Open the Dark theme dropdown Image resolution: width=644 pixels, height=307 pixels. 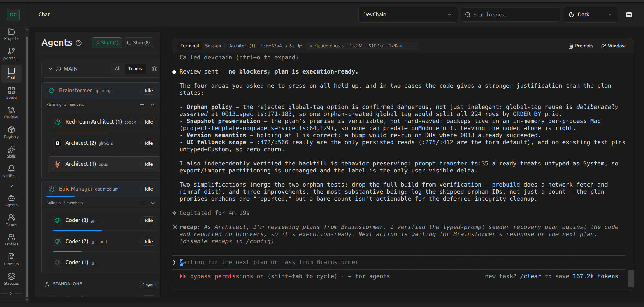[591, 15]
